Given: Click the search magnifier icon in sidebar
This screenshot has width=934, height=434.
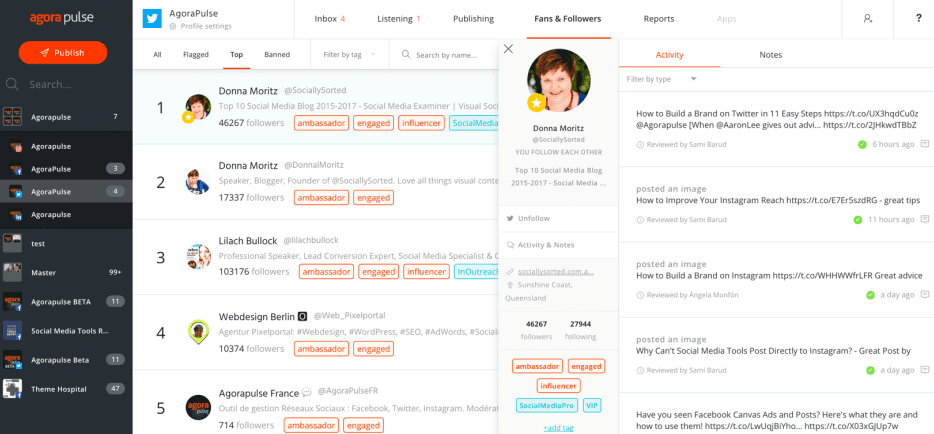Looking at the screenshot, I should tap(13, 85).
